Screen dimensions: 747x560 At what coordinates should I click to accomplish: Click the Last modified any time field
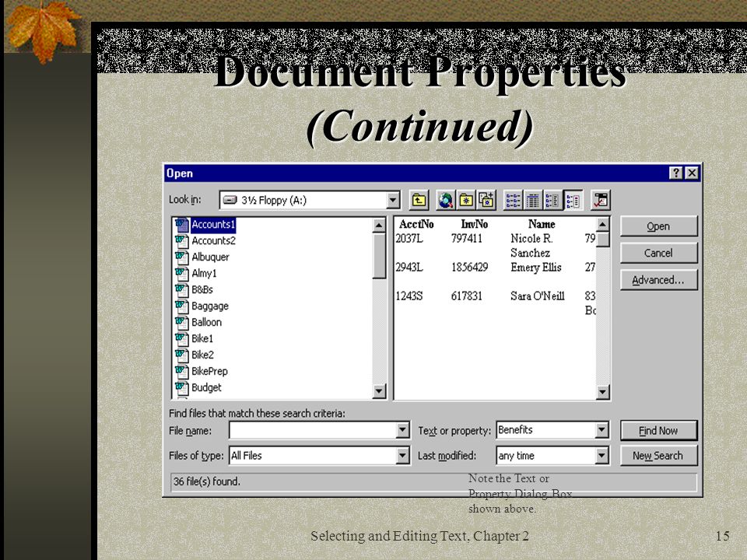tap(546, 456)
